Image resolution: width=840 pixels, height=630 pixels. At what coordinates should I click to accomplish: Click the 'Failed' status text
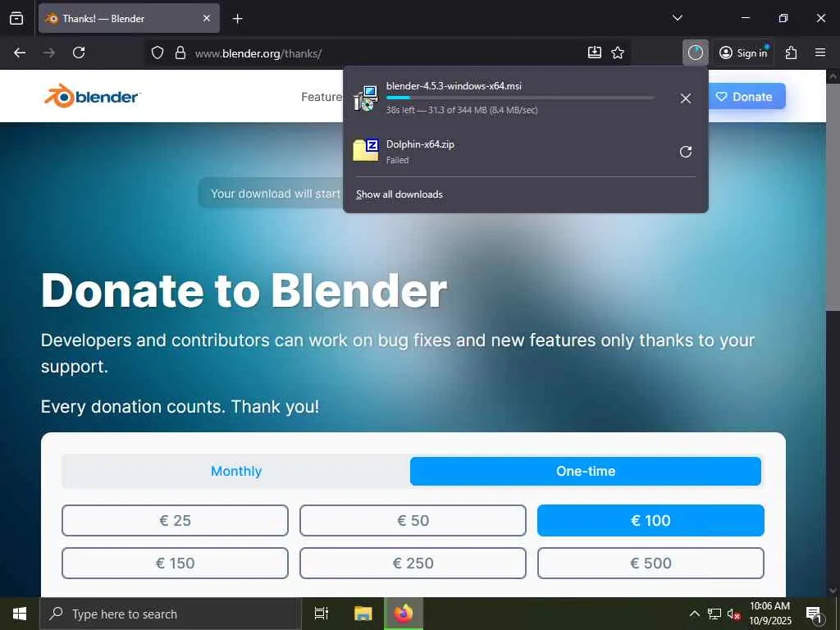398,160
